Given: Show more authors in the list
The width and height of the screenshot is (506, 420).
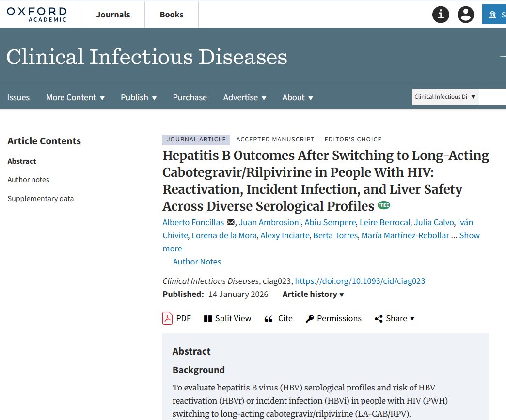Looking at the screenshot, I should [x=469, y=235].
